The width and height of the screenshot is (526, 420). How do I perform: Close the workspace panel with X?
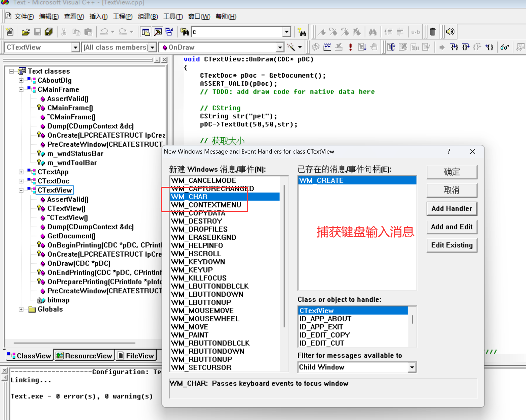coord(164,60)
